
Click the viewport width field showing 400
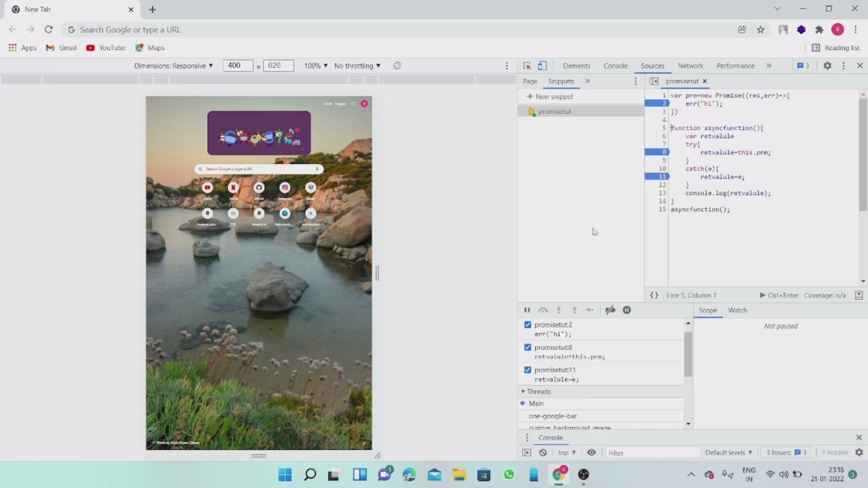tap(237, 66)
